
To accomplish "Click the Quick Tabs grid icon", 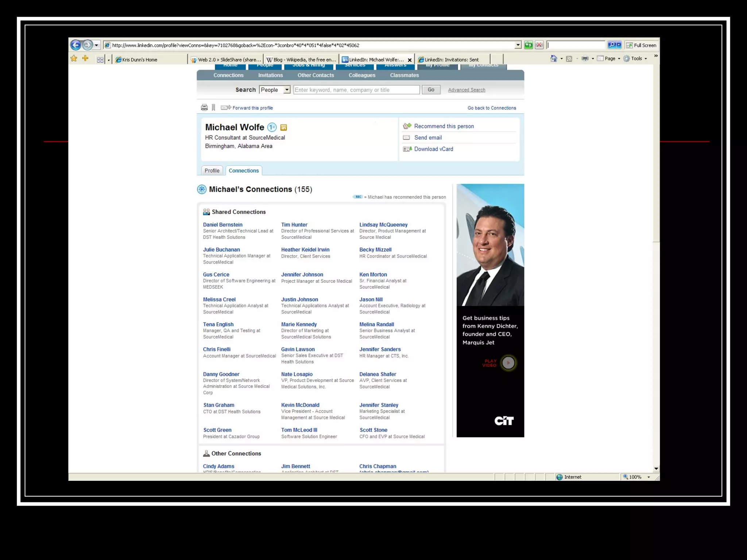I will pos(100,59).
